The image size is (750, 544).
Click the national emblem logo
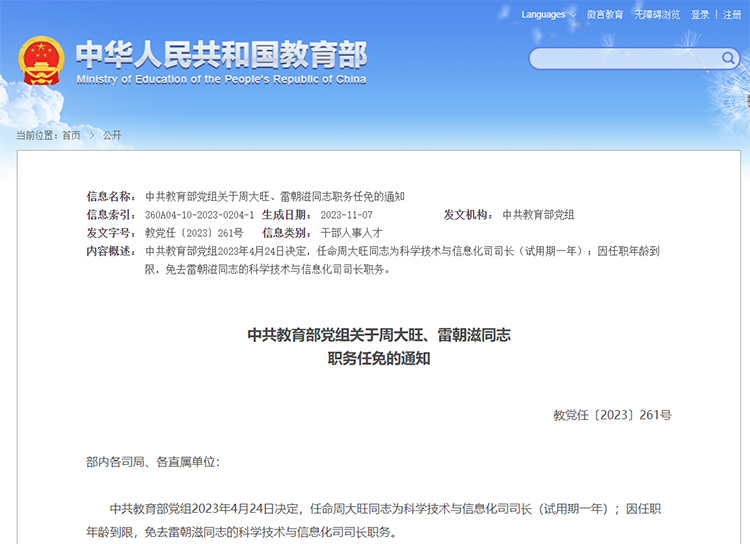40,60
